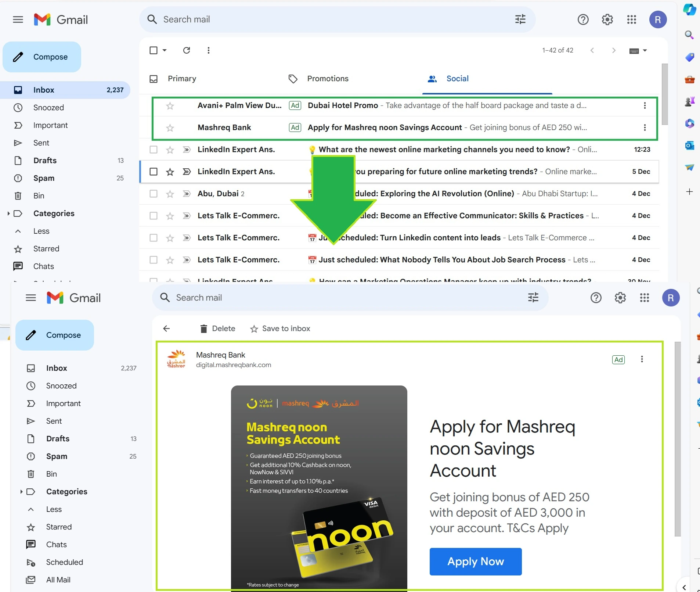Click the lower ad view vertical scrollbar

(678, 439)
